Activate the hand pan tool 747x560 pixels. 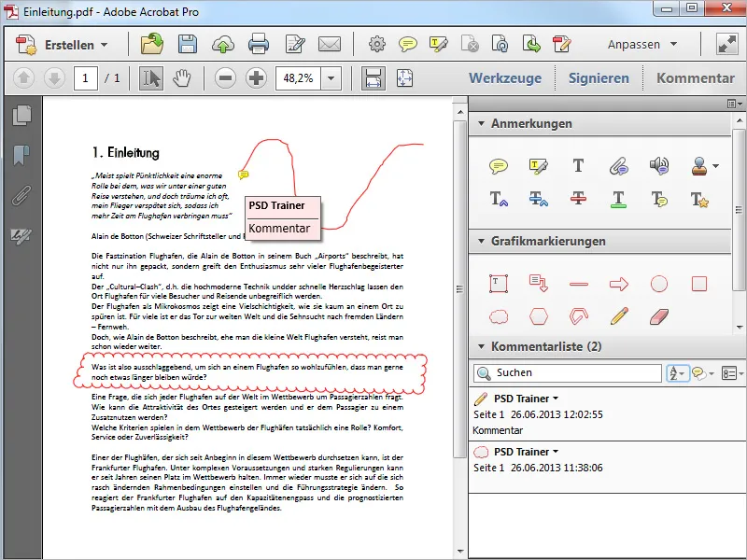pyautogui.click(x=181, y=78)
